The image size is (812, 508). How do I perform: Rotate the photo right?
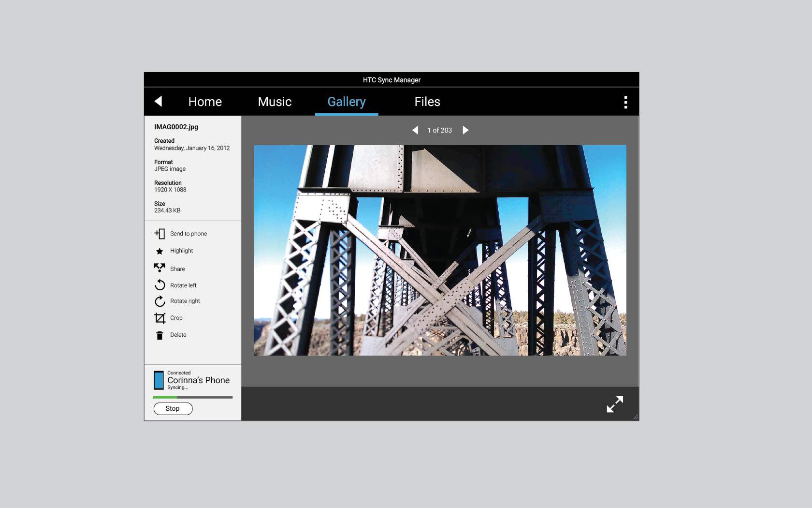coord(160,301)
